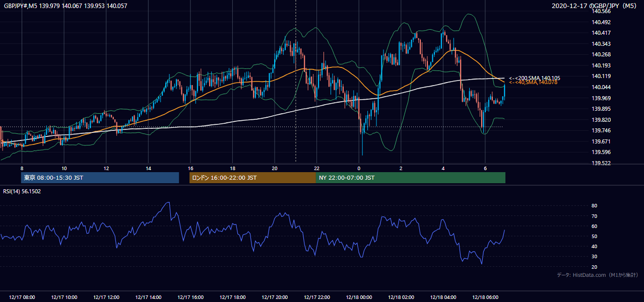The height and width of the screenshot is (302, 644).
Task: Click RSI scale value 40
Action: pyautogui.click(x=595, y=246)
